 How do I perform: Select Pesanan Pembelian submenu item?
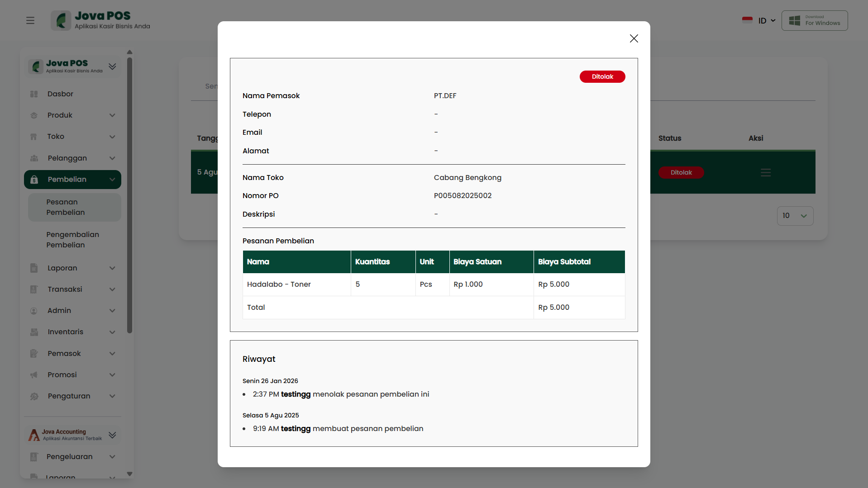point(66,207)
